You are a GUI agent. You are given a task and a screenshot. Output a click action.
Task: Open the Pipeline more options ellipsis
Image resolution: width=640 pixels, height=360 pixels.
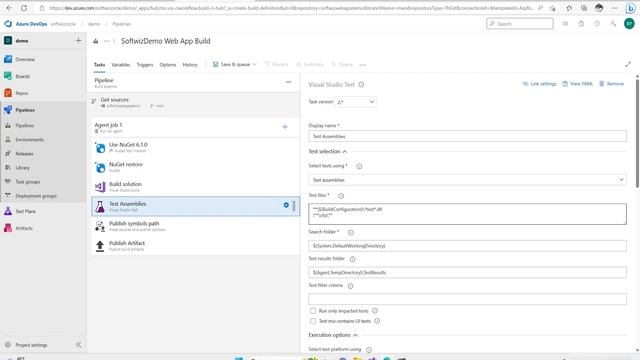289,82
